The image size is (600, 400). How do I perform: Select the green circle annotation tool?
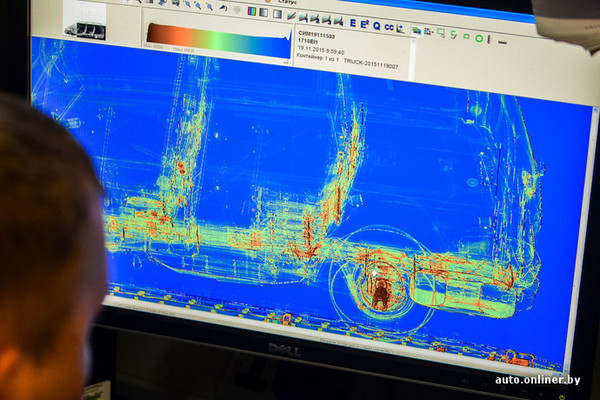point(479,38)
